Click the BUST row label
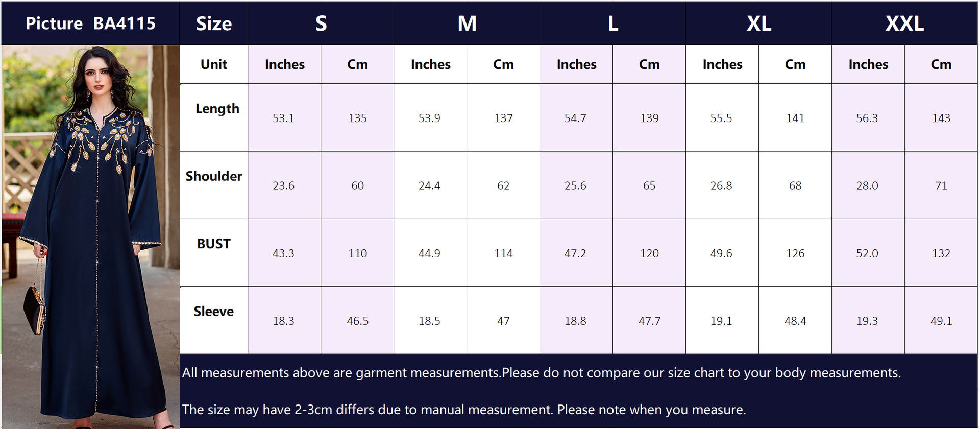 pos(214,244)
